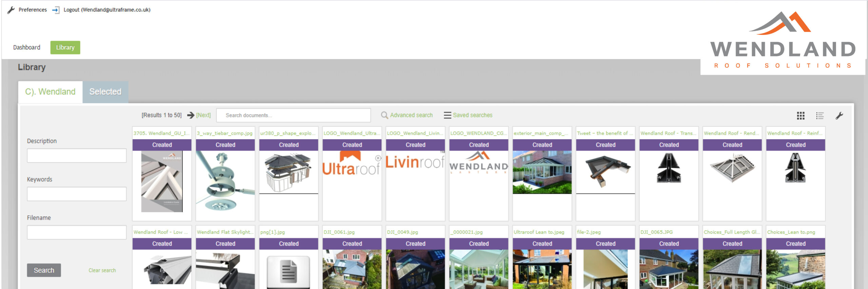Click the Preferences link
868x289 pixels.
click(33, 10)
